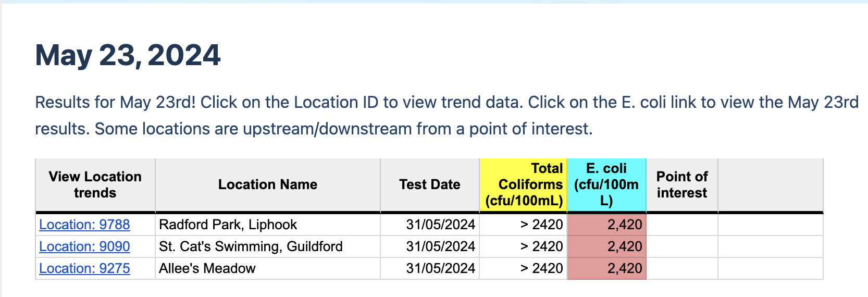Open the Location: 9090 trend link
The width and height of the screenshot is (868, 297).
[84, 246]
